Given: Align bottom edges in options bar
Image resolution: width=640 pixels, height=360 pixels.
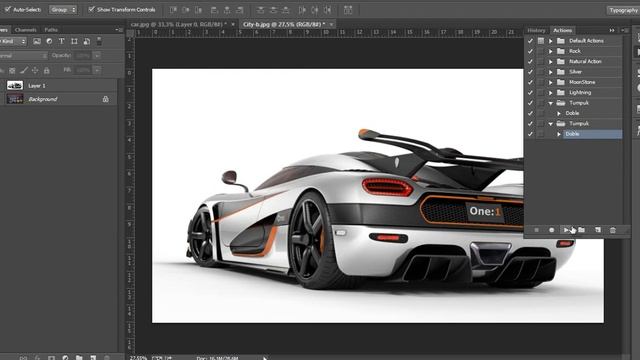Looking at the screenshot, I should (x=198, y=10).
